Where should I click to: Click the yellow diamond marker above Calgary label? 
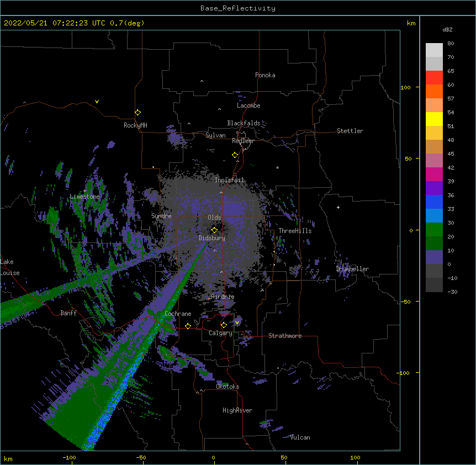[x=224, y=325]
